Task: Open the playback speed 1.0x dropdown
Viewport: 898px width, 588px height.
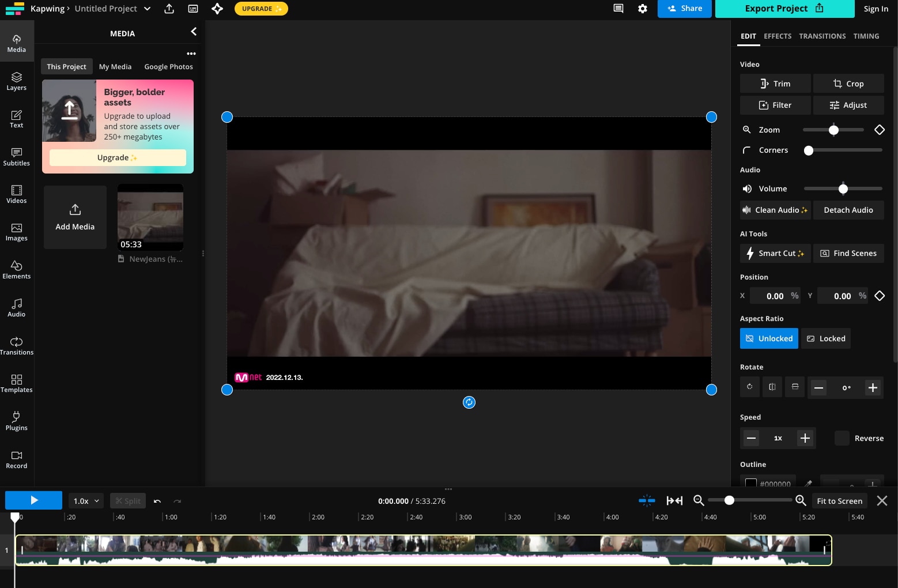Action: 86,501
